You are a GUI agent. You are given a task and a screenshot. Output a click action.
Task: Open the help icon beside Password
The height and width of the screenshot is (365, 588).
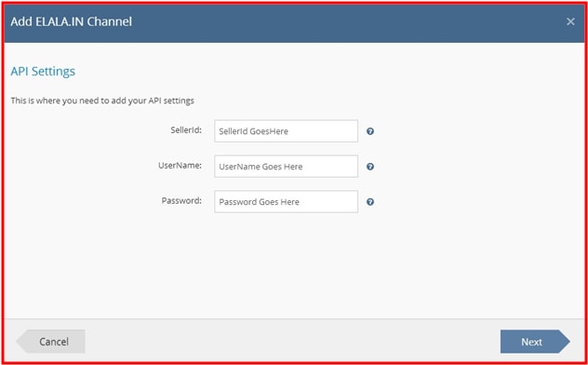[370, 202]
